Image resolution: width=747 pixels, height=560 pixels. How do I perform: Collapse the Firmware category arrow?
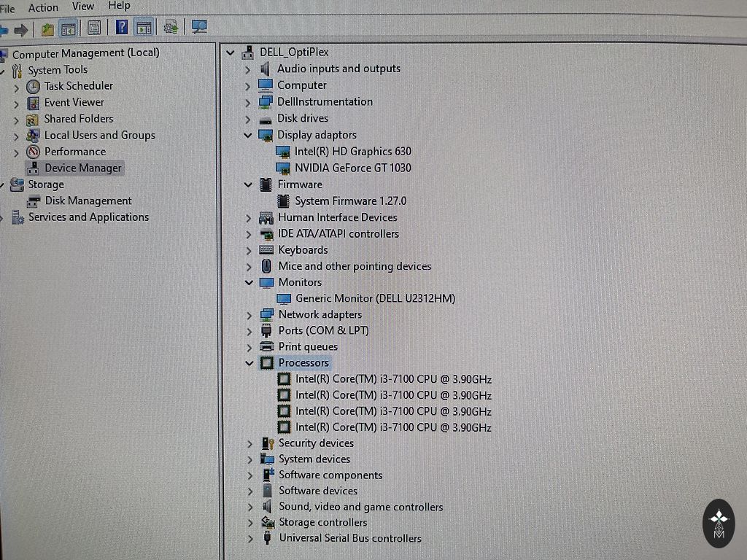(x=248, y=184)
